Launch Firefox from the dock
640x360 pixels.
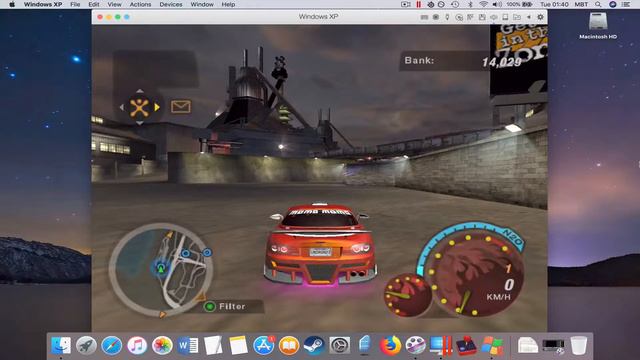click(x=390, y=345)
